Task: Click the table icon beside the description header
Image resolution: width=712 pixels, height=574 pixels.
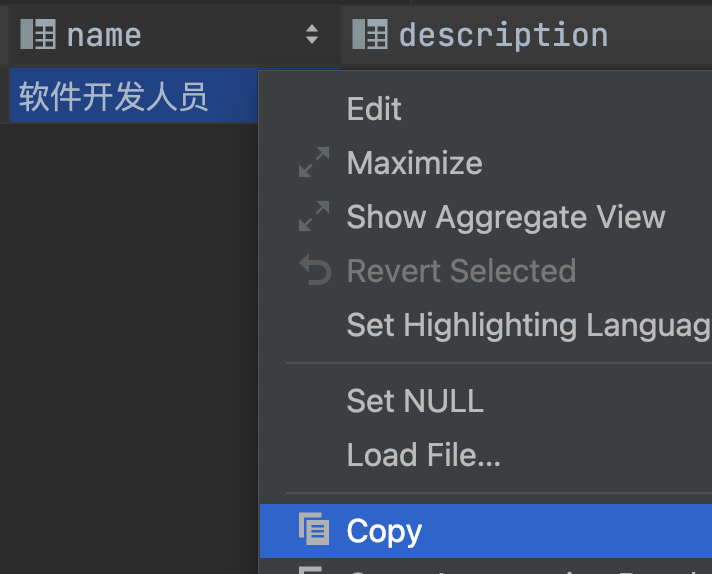Action: [x=370, y=35]
